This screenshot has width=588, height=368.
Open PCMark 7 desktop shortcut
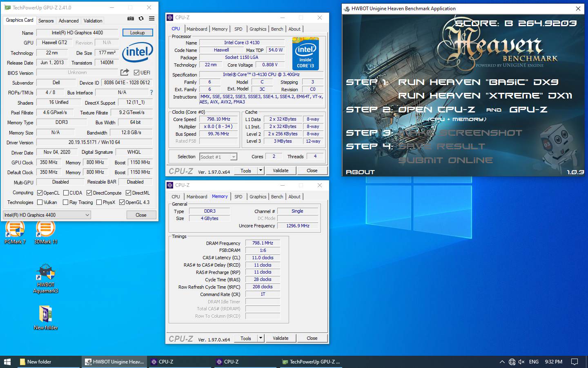tap(15, 232)
